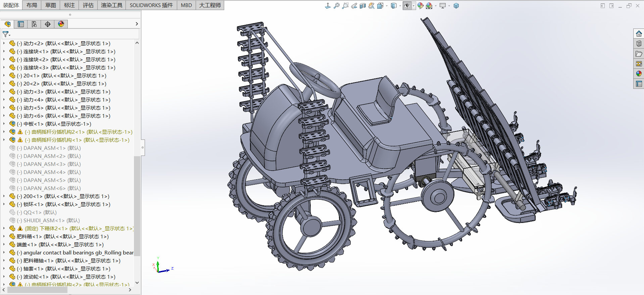
Task: Open View Palette task pane icon
Action: coord(639,64)
